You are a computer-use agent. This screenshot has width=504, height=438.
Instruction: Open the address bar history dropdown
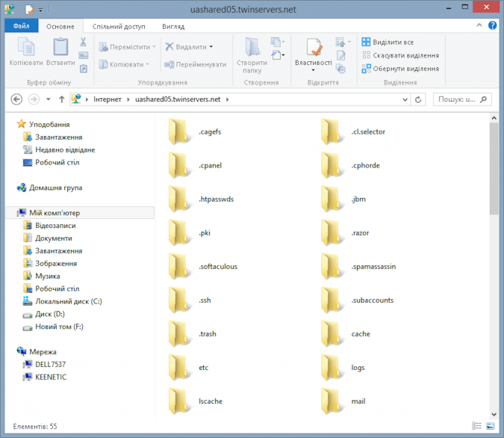coord(405,99)
